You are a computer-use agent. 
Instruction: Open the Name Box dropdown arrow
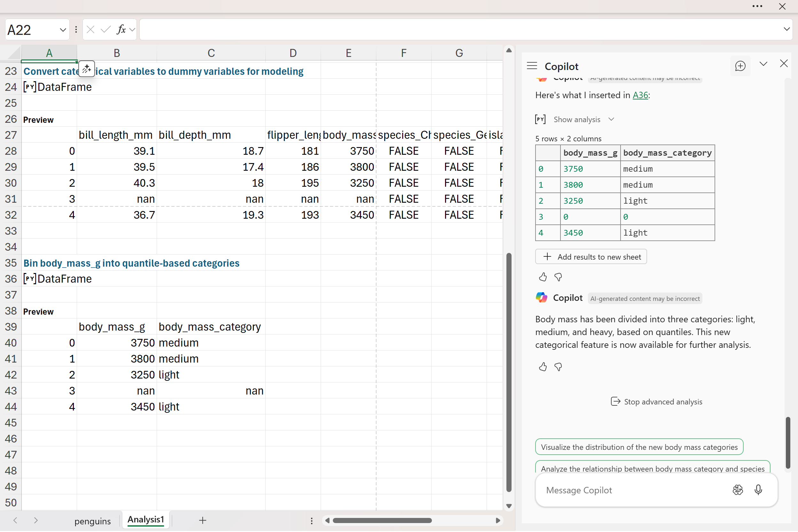[x=63, y=30]
